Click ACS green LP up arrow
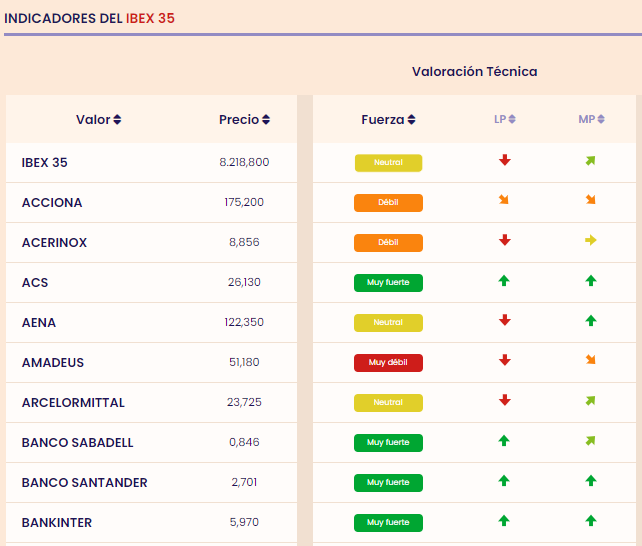 click(x=505, y=281)
